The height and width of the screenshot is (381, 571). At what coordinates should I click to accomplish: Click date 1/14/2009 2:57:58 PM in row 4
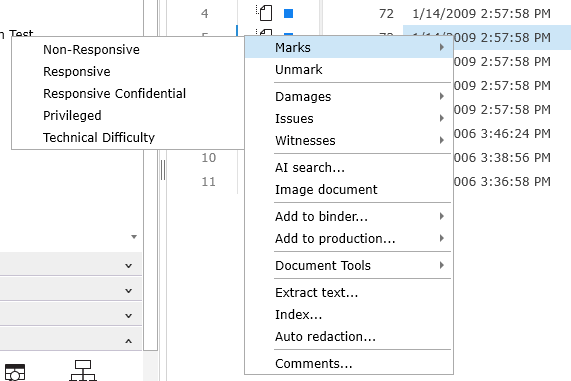pyautogui.click(x=481, y=13)
